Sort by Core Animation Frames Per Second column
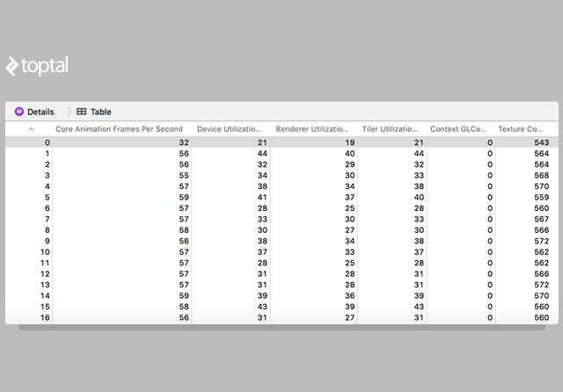The width and height of the screenshot is (563, 392). point(120,129)
